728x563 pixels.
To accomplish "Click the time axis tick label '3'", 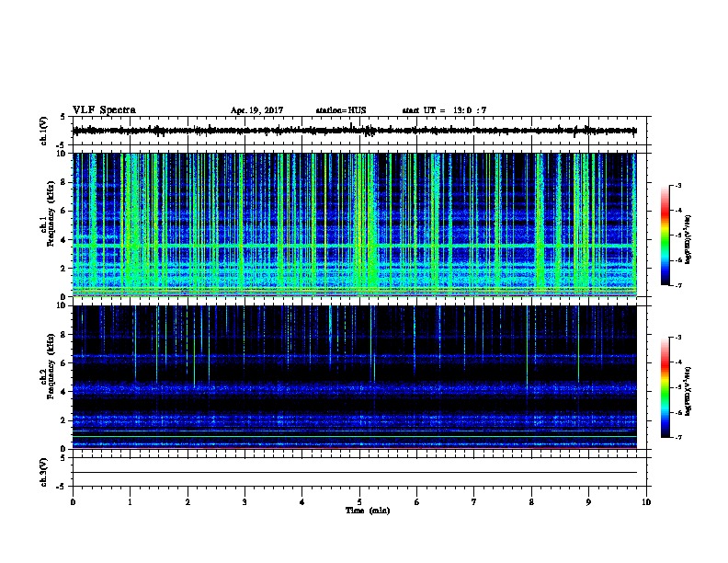I will 245,501.
